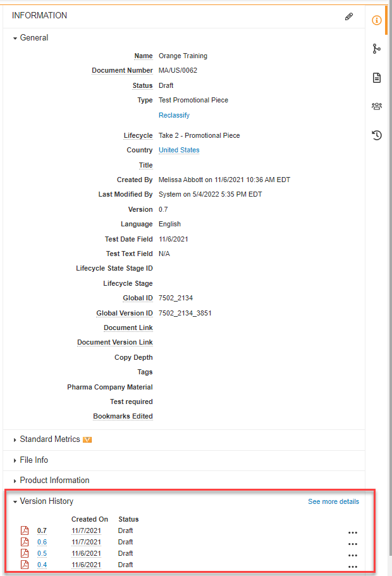Open the sharing settings people icon
This screenshot has height=576, width=392.
click(377, 106)
